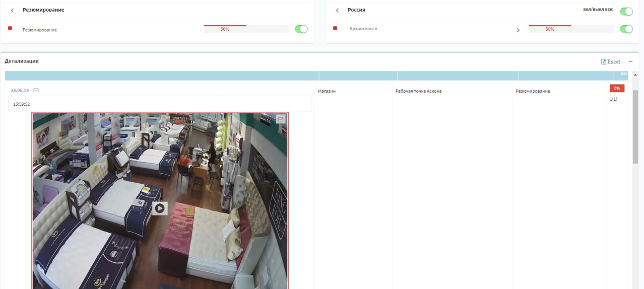Click the envelope icon on the camera image
The height and width of the screenshot is (289, 644).
tap(281, 119)
